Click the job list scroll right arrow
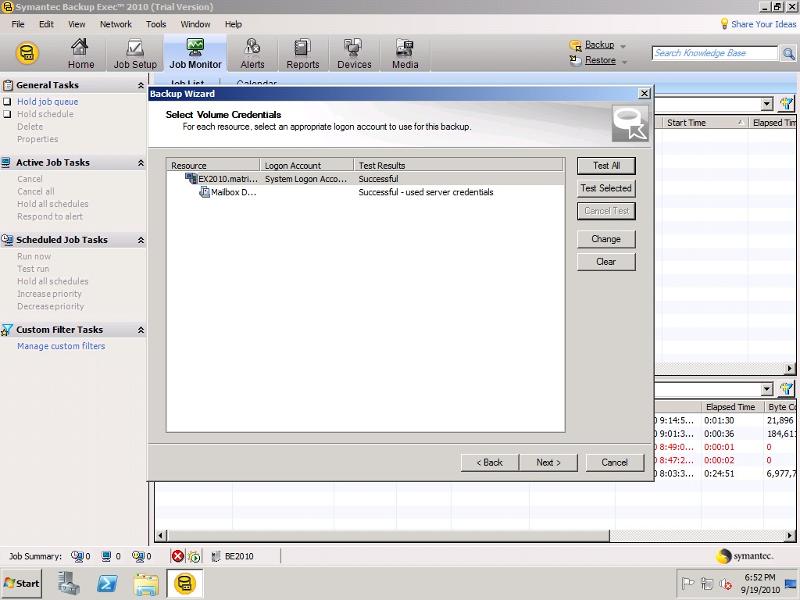 [x=790, y=368]
